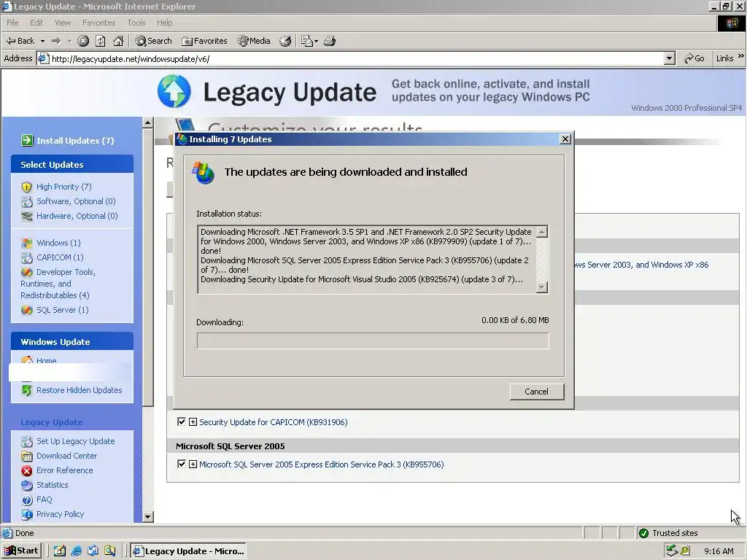Open the View menu
Image resolution: width=747 pixels, height=560 pixels.
click(63, 23)
